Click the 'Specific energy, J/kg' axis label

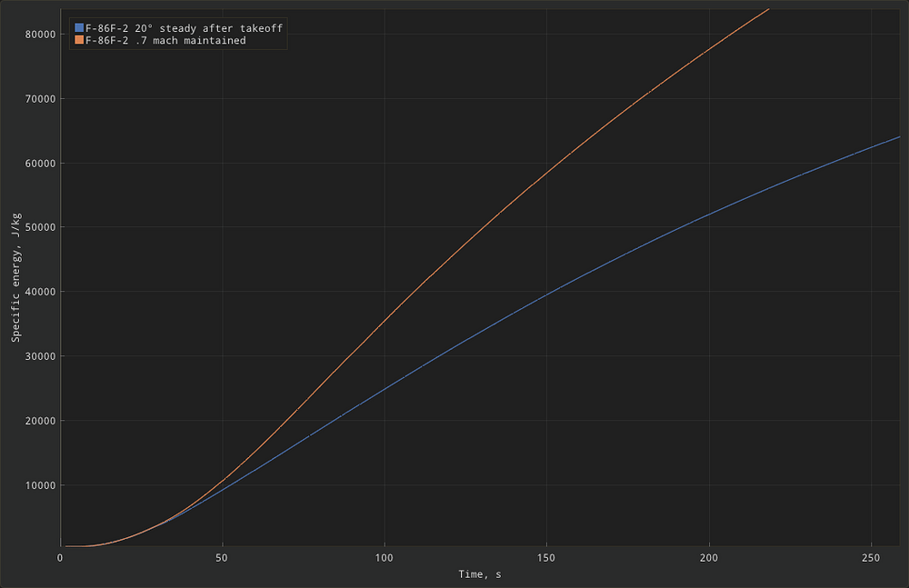15,277
